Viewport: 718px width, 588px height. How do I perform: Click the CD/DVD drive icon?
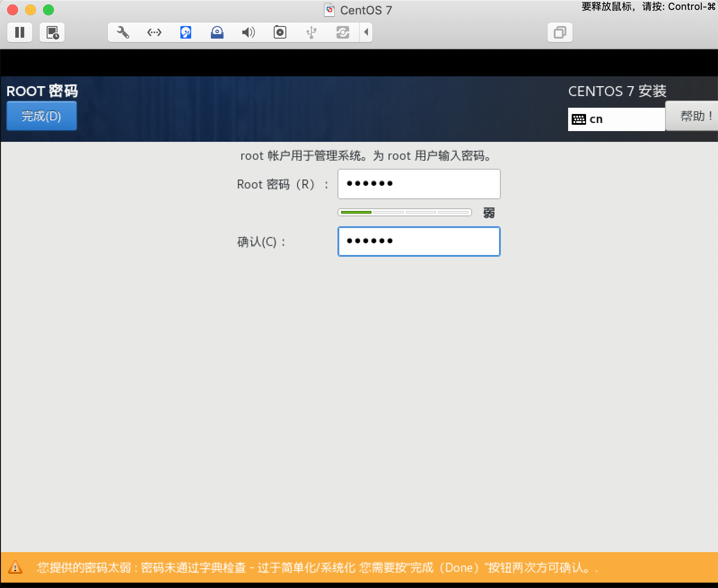[217, 32]
